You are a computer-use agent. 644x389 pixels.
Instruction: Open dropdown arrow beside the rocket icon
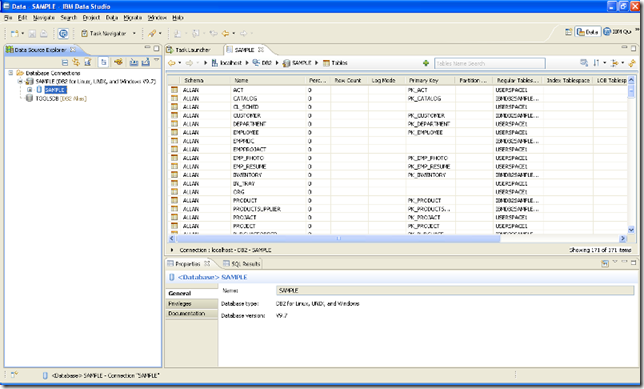[160, 33]
